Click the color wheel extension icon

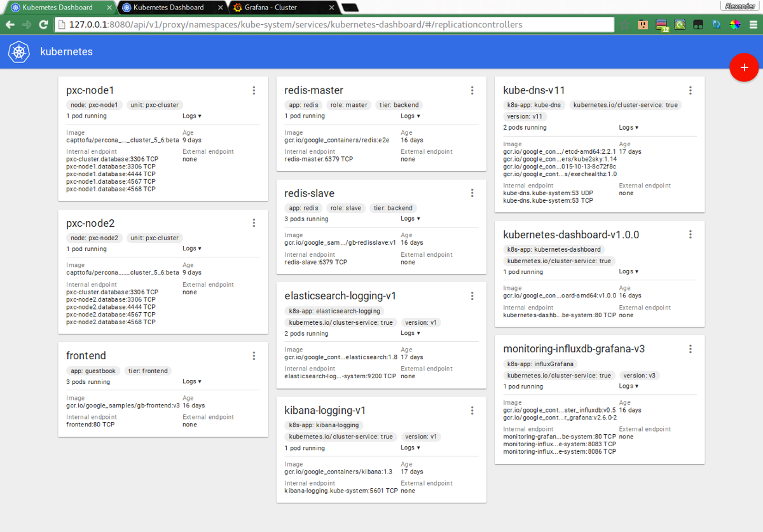[736, 24]
